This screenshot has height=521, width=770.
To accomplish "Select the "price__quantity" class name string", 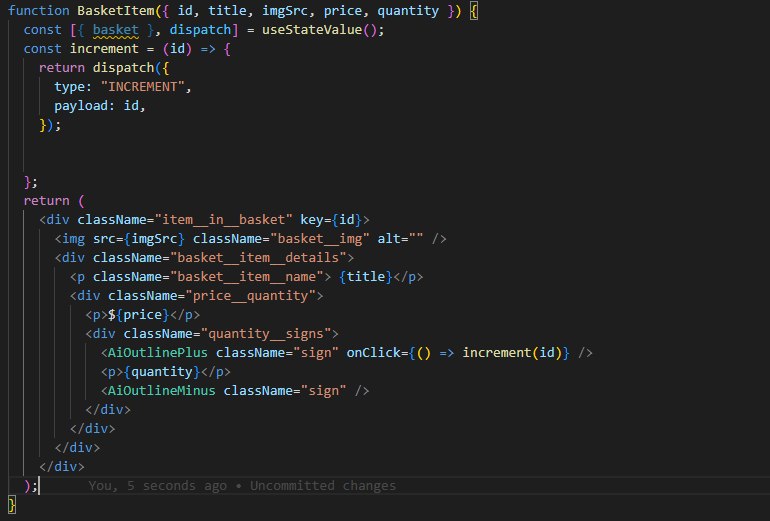I will (x=250, y=296).
